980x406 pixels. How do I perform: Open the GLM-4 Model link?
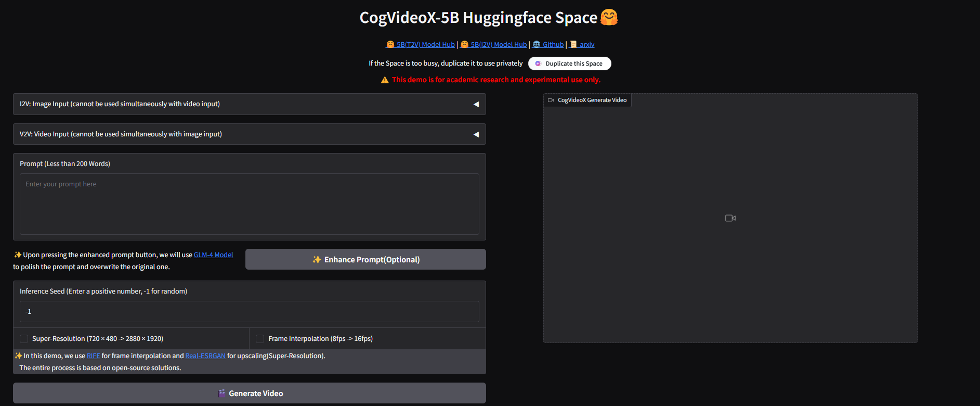(213, 255)
